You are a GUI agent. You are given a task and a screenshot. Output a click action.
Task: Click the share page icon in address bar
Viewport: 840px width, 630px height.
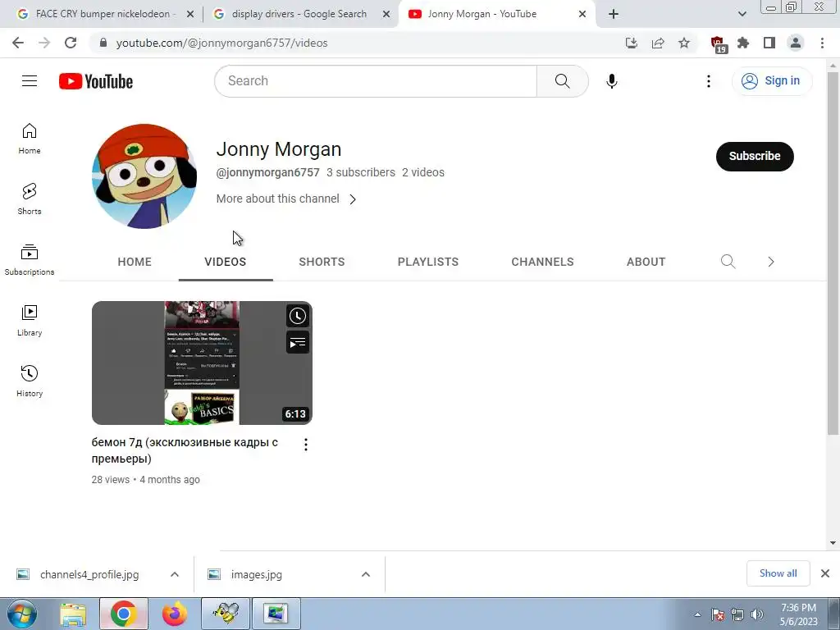tap(658, 43)
